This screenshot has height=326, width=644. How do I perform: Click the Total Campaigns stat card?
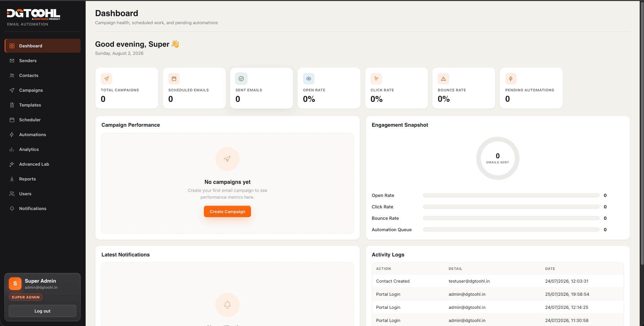pos(127,88)
